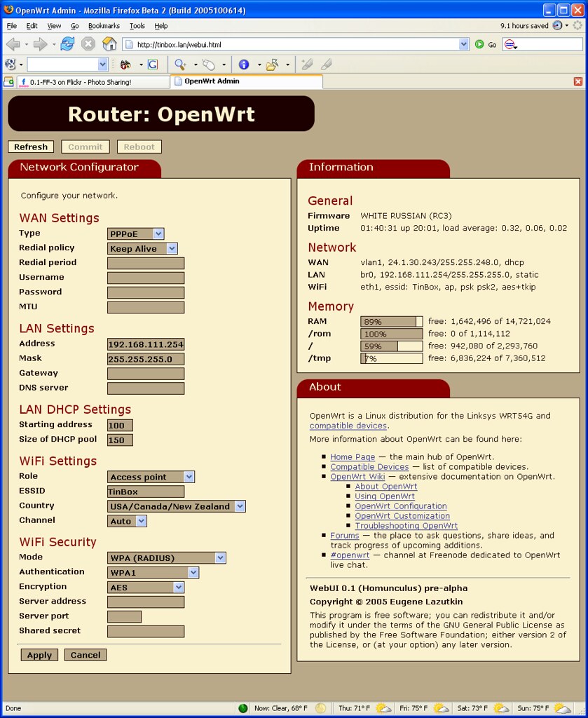Viewport: 588px width, 718px height.
Task: Open the View menu
Action: (54, 26)
